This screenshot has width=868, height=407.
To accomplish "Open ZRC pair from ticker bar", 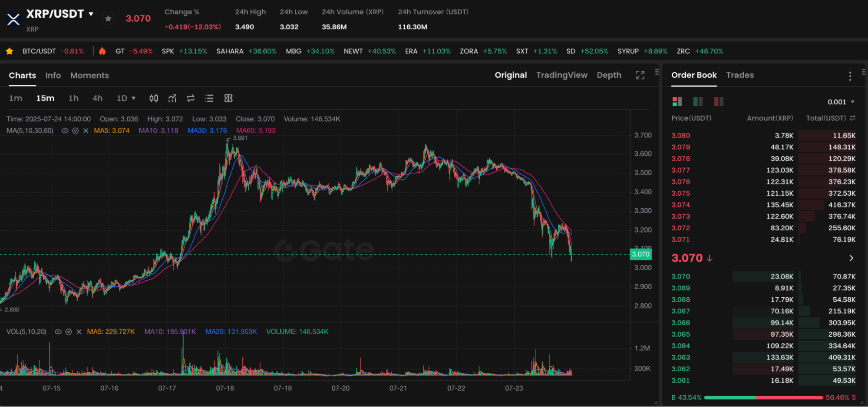I will [700, 51].
